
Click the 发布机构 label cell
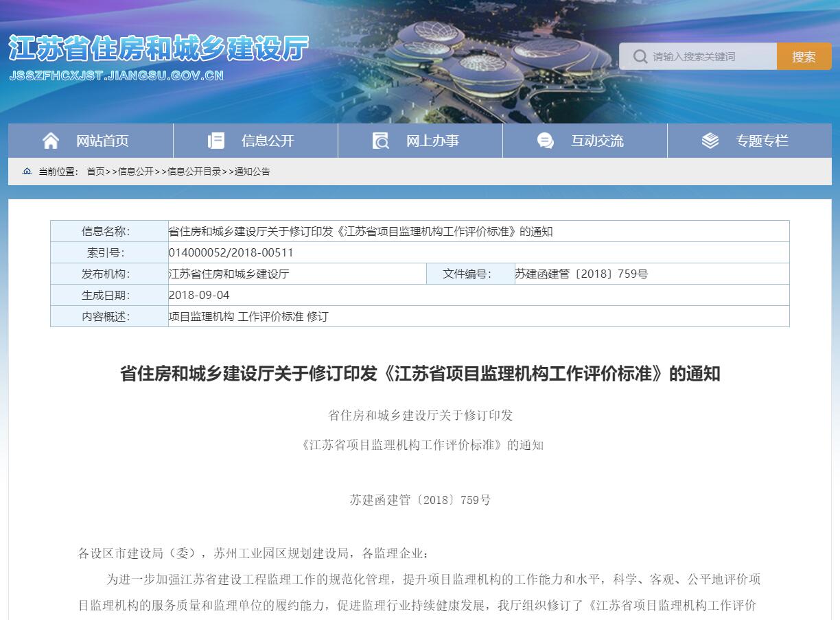pyautogui.click(x=109, y=274)
